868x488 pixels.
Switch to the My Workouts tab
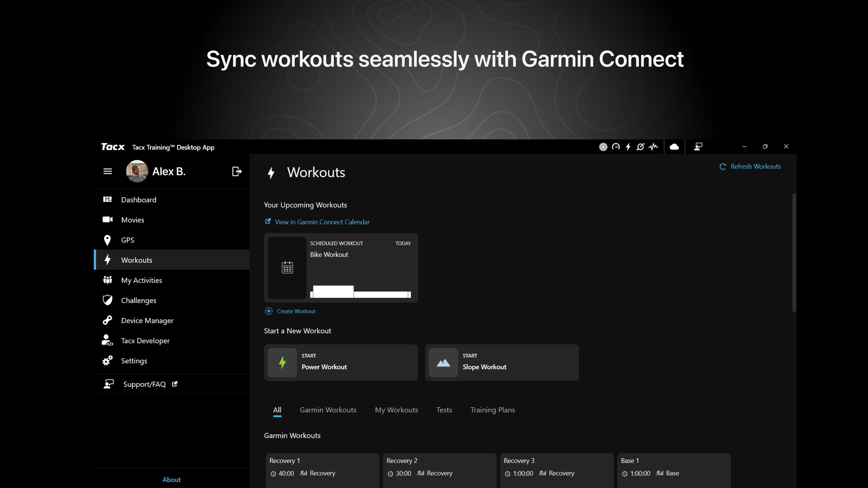point(397,410)
